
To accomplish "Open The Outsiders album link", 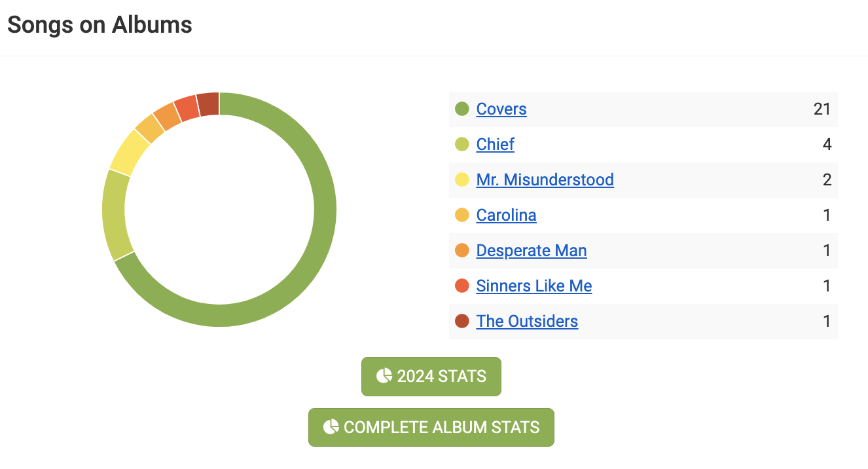I will [527, 322].
